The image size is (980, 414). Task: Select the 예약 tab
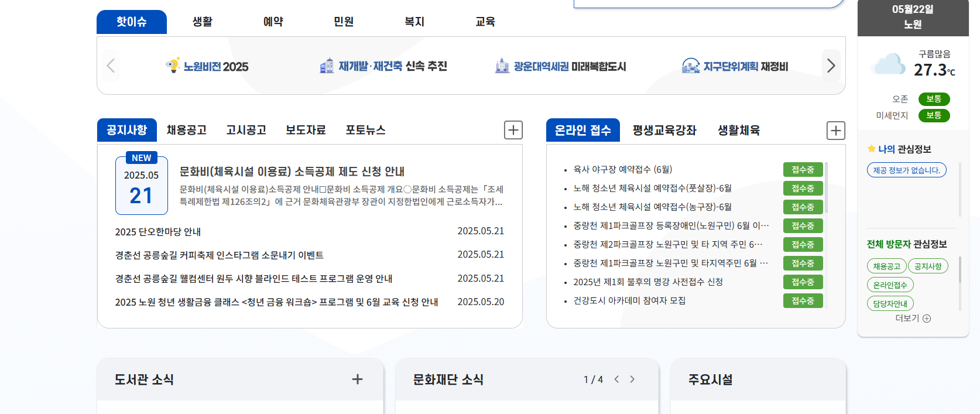[x=273, y=22]
